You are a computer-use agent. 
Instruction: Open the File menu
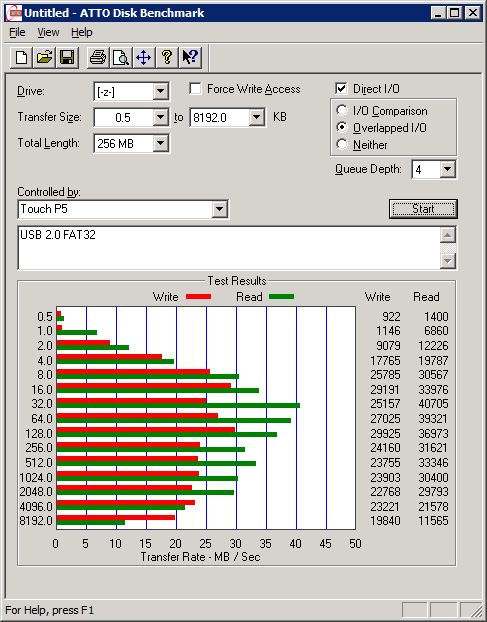17,33
